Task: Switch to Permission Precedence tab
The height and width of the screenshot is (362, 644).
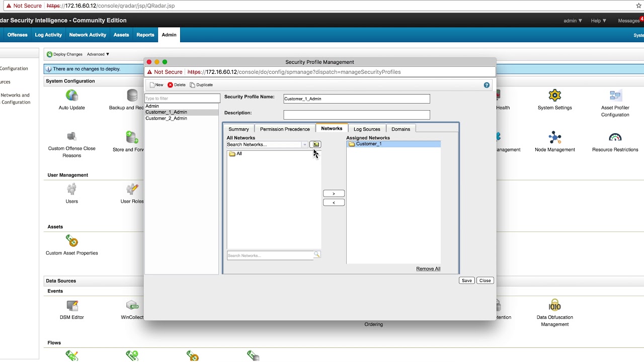Action: (285, 129)
